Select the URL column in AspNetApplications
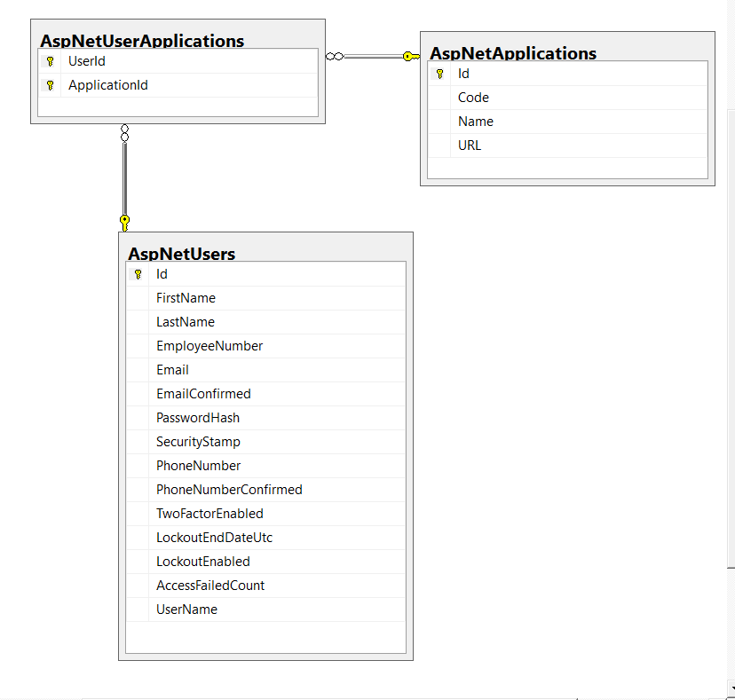735x700 pixels. point(470,146)
